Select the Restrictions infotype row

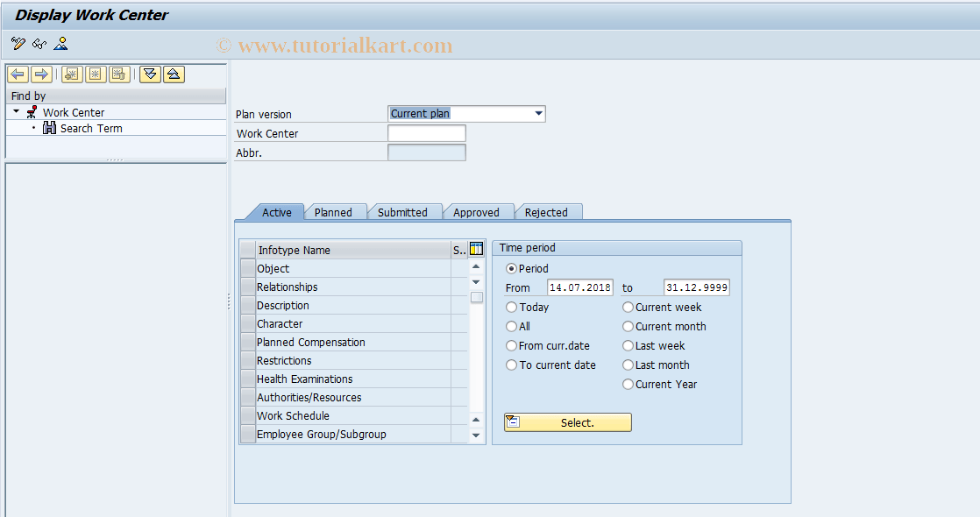(353, 361)
